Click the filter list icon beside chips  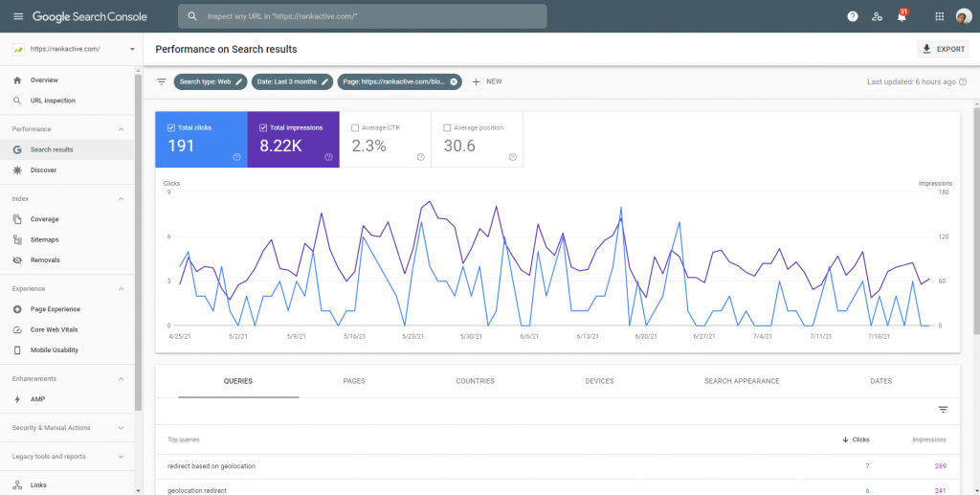(162, 82)
